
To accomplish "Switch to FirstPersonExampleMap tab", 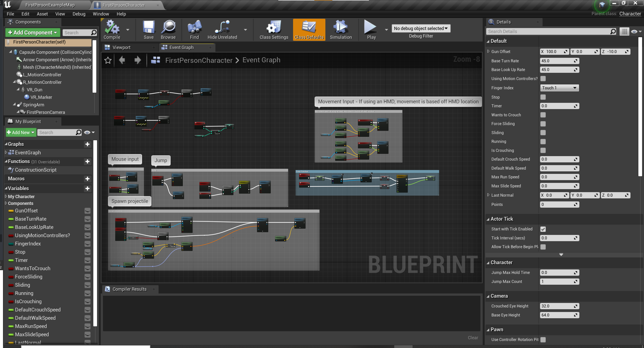I will (50, 5).
